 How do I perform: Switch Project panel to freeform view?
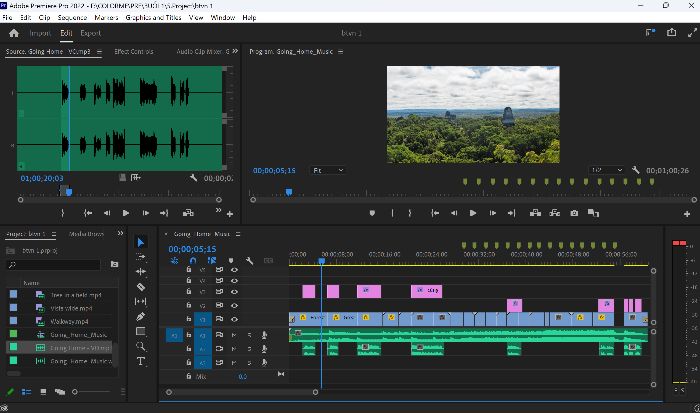[60, 392]
